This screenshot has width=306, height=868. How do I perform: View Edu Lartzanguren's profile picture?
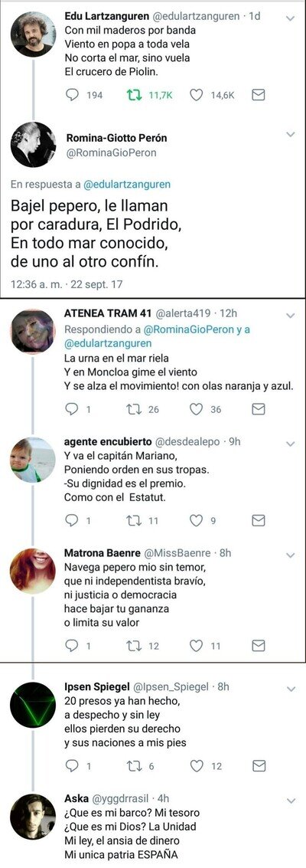33,34
